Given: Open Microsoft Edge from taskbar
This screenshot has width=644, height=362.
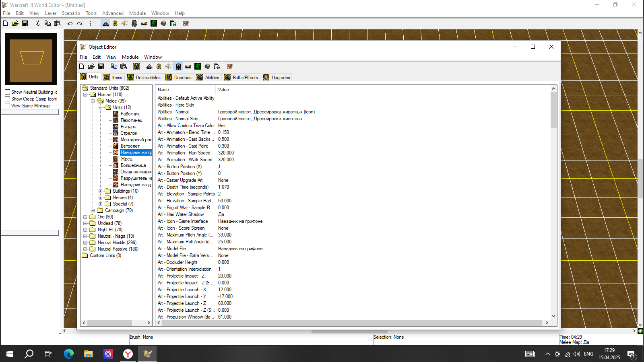Looking at the screenshot, I should pos(69,354).
